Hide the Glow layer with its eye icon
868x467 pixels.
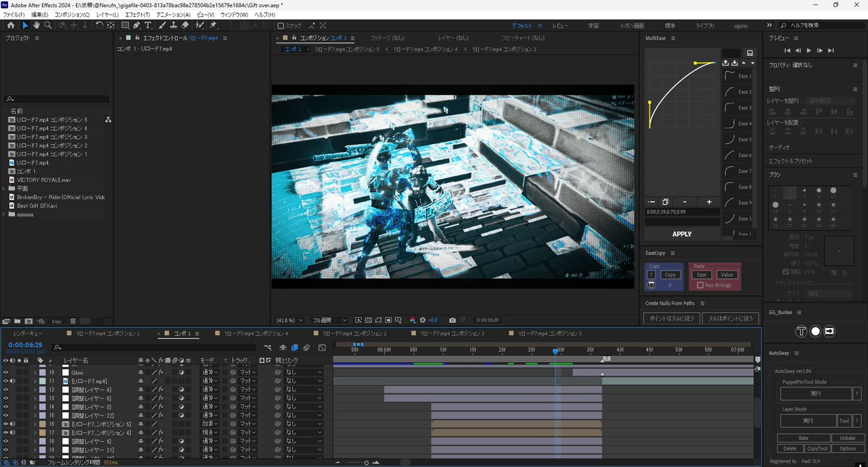6,372
